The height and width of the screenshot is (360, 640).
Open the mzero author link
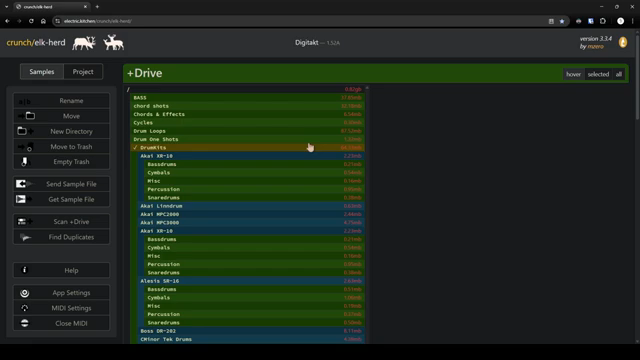point(596,47)
